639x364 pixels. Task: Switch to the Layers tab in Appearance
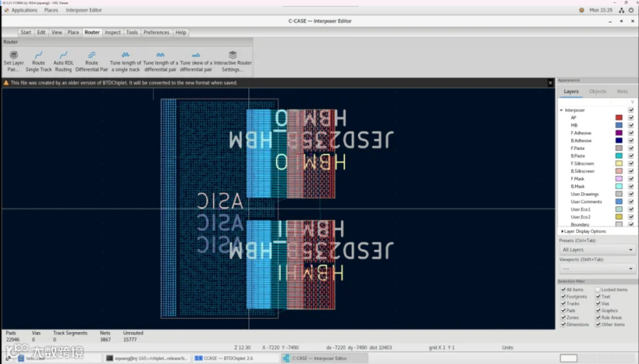(571, 92)
